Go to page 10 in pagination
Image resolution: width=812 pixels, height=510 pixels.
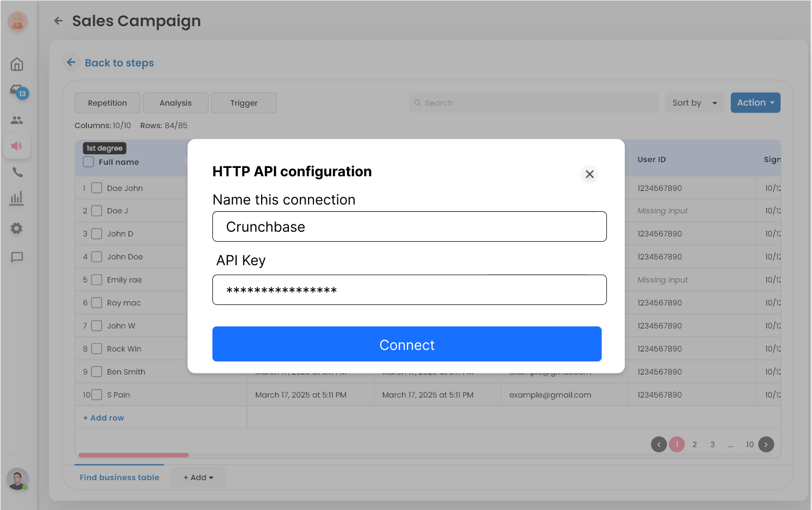click(750, 445)
